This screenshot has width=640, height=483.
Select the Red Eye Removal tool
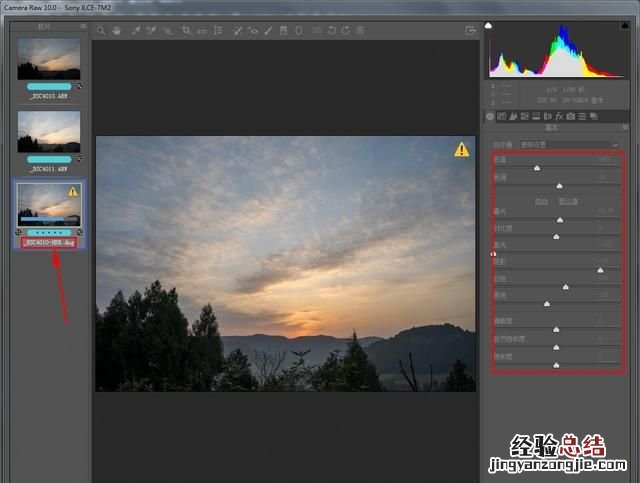pyautogui.click(x=253, y=31)
